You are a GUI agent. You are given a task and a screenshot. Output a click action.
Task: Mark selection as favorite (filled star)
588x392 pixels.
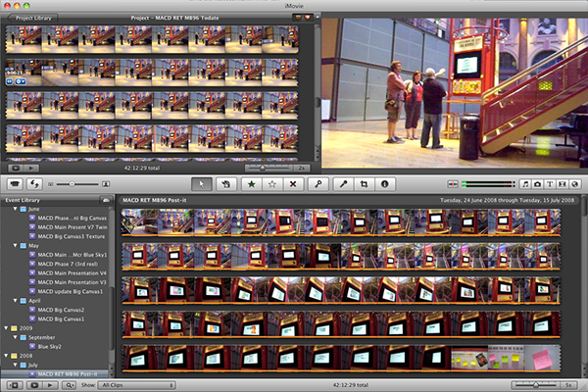pos(251,184)
